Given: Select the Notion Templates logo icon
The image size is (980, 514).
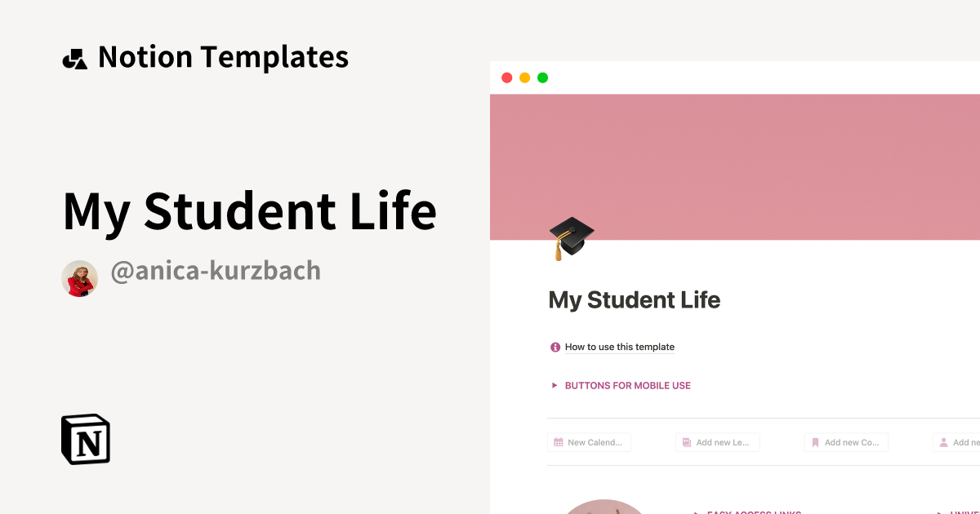Looking at the screenshot, I should 74,56.
